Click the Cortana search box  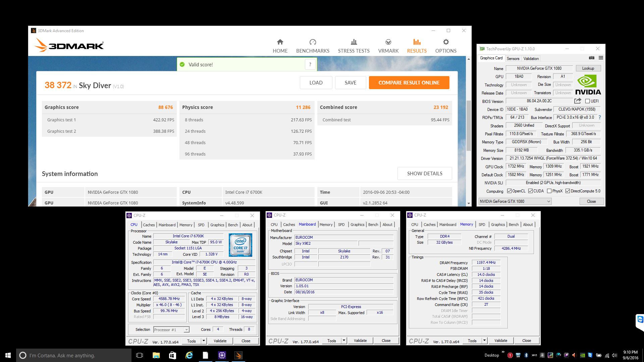(x=74, y=355)
